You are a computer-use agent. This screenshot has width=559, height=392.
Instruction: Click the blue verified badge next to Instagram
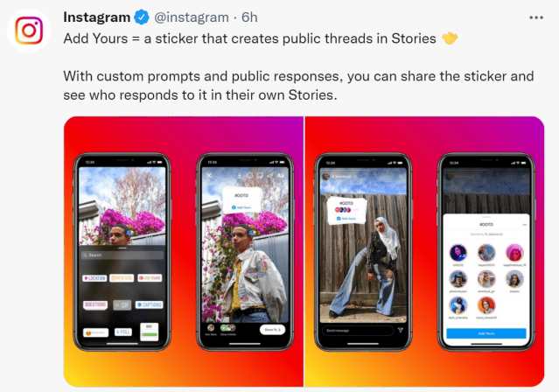click(x=142, y=17)
